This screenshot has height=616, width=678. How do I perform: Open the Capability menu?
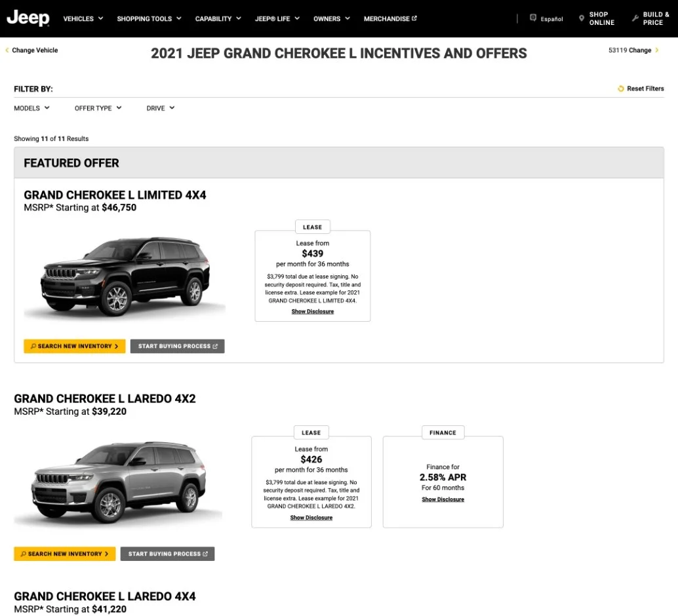click(x=218, y=18)
